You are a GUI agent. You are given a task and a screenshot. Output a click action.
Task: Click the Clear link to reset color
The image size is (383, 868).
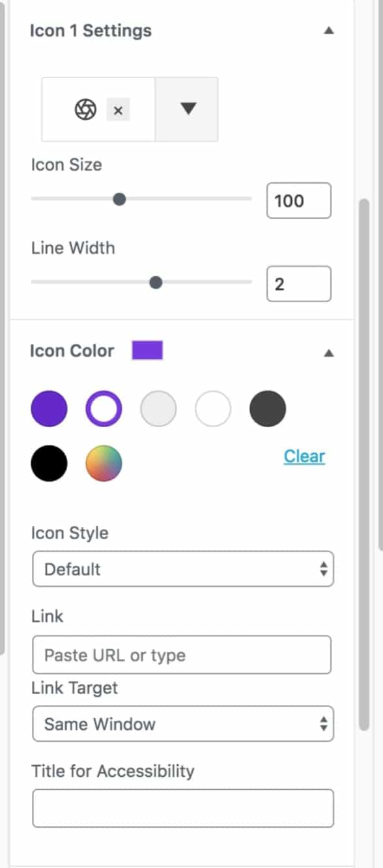[304, 456]
